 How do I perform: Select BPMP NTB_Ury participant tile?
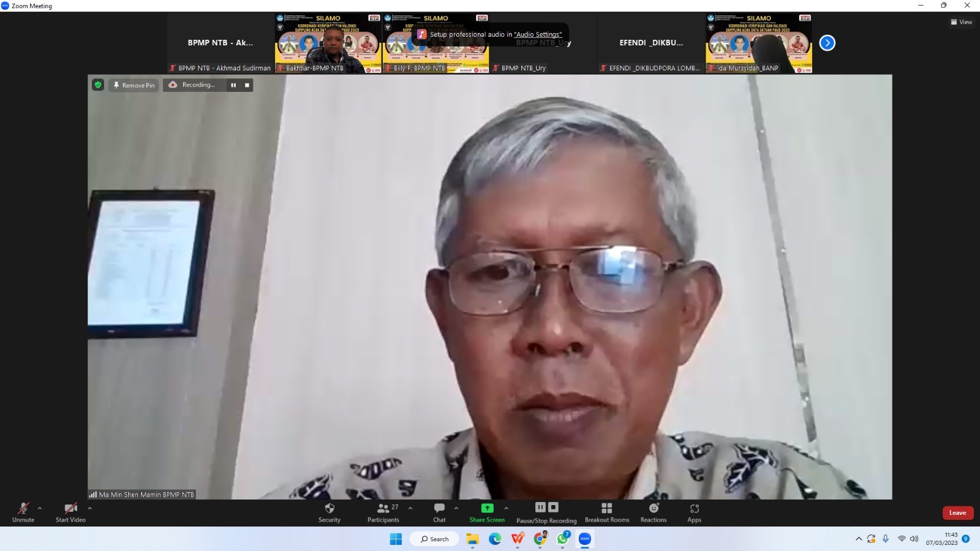544,43
